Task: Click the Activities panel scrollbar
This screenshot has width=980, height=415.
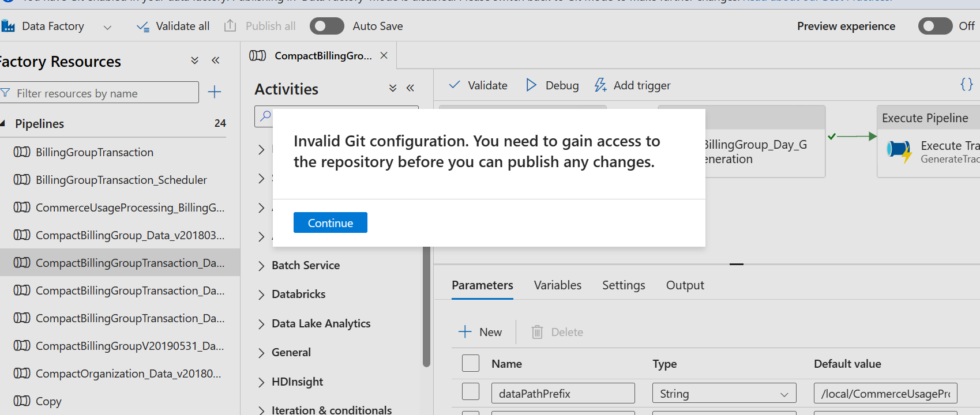Action: 427,307
